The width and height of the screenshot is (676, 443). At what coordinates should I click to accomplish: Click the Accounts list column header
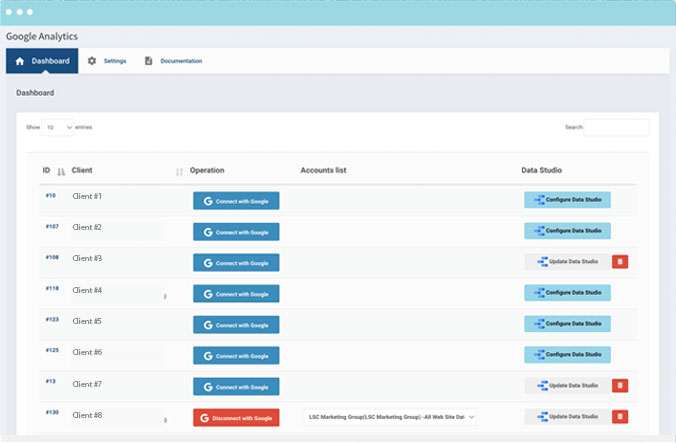pos(323,171)
